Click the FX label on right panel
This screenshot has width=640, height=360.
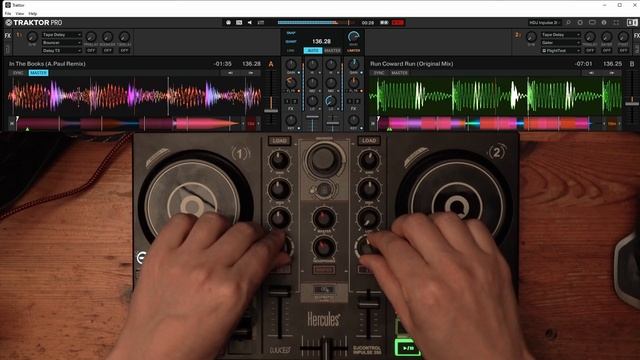[636, 36]
